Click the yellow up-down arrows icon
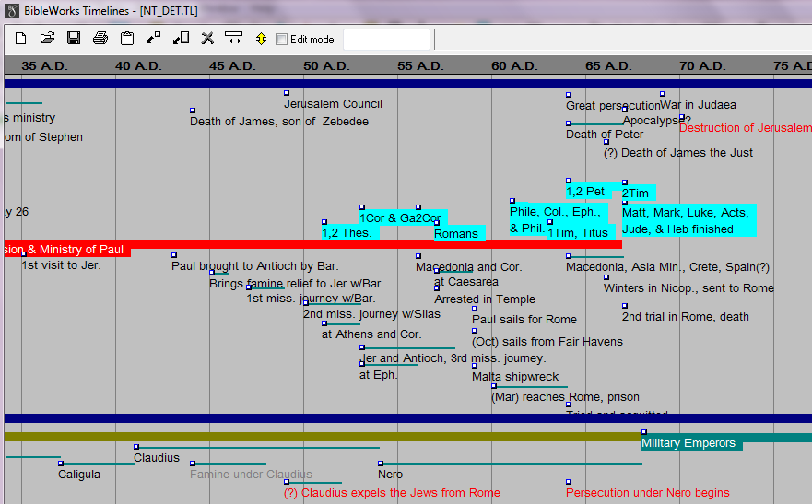The width and height of the screenshot is (812, 504). pyautogui.click(x=261, y=39)
